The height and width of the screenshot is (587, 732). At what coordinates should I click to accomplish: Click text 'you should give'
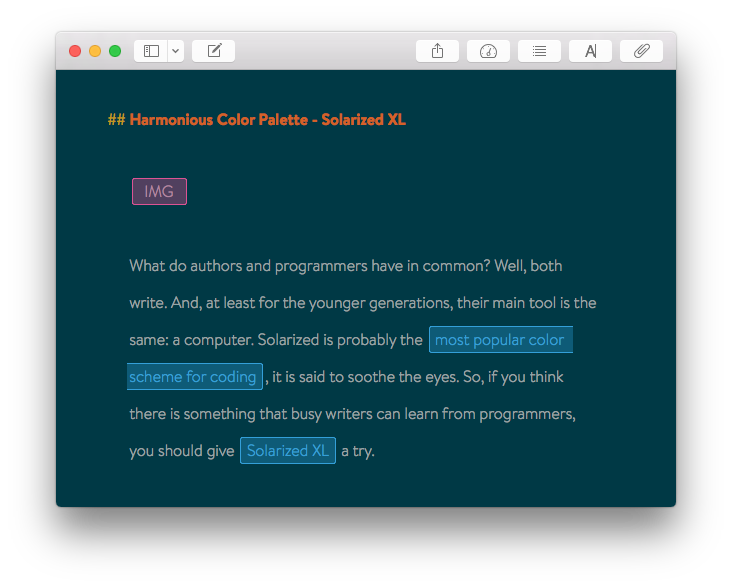(x=182, y=451)
